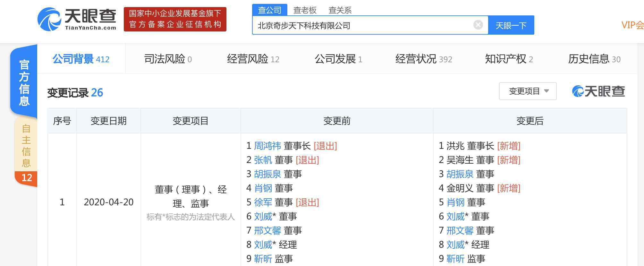The width and height of the screenshot is (644, 266).
Task: Open 邢文馨 link in the 变更前 column
Action: [x=267, y=231]
